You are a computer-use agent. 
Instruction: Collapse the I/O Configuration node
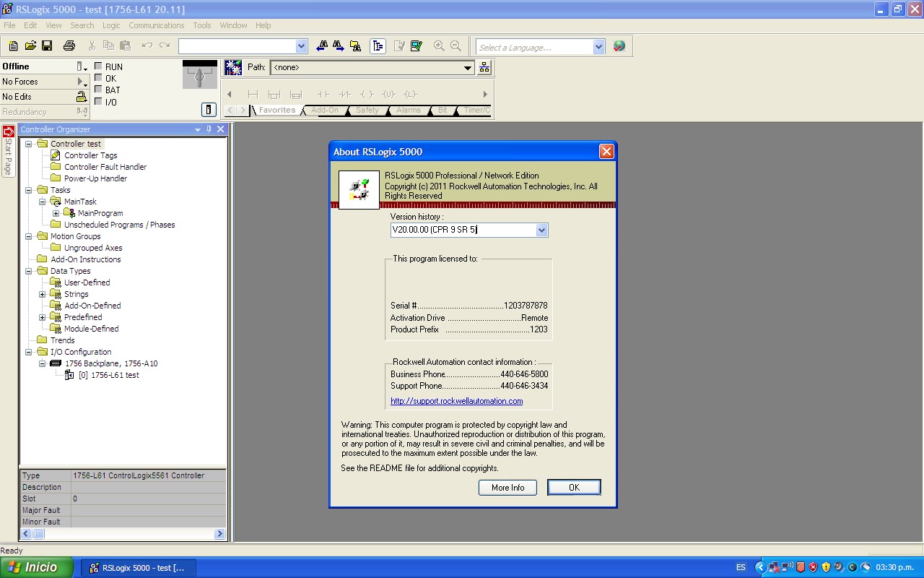[29, 352]
